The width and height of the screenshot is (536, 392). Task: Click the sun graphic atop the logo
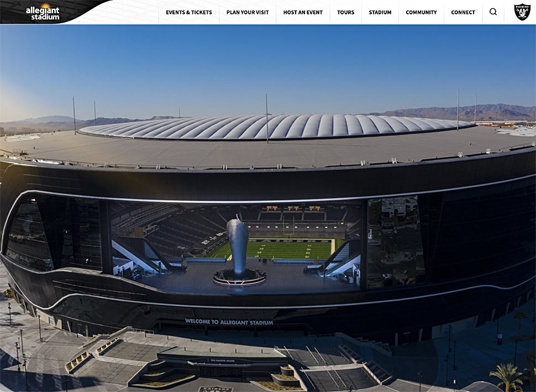(45, 6)
